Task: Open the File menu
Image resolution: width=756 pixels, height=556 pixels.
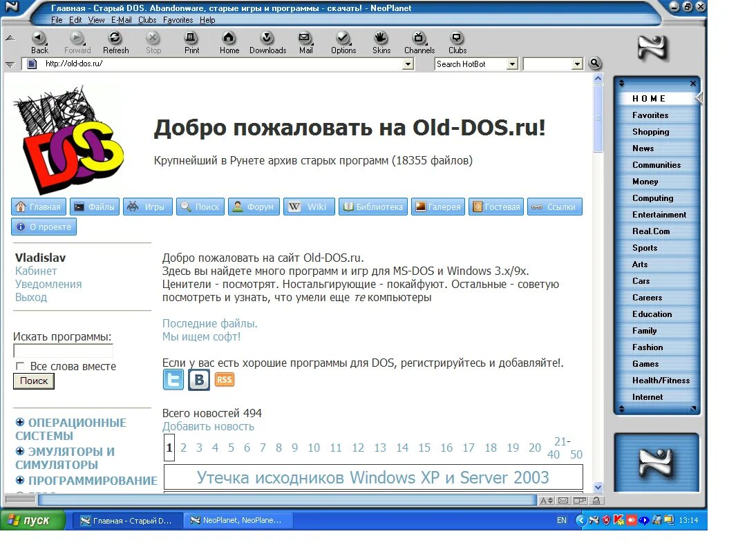Action: coord(57,20)
